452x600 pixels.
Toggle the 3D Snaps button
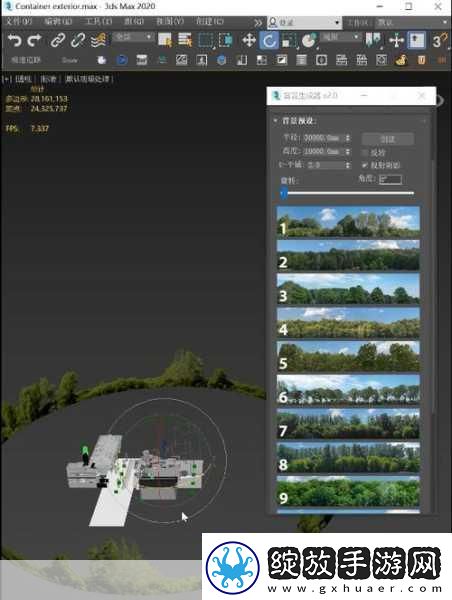pyautogui.click(x=439, y=40)
